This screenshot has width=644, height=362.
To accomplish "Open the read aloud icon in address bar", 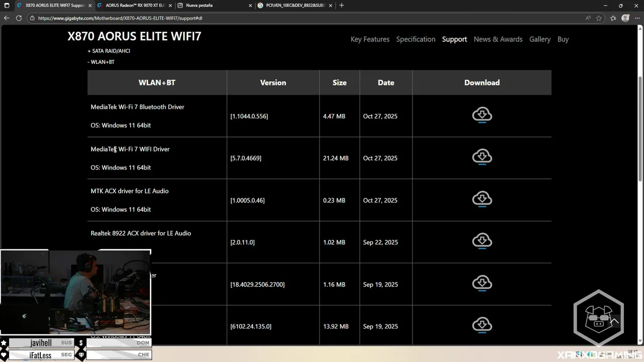I will click(x=588, y=18).
